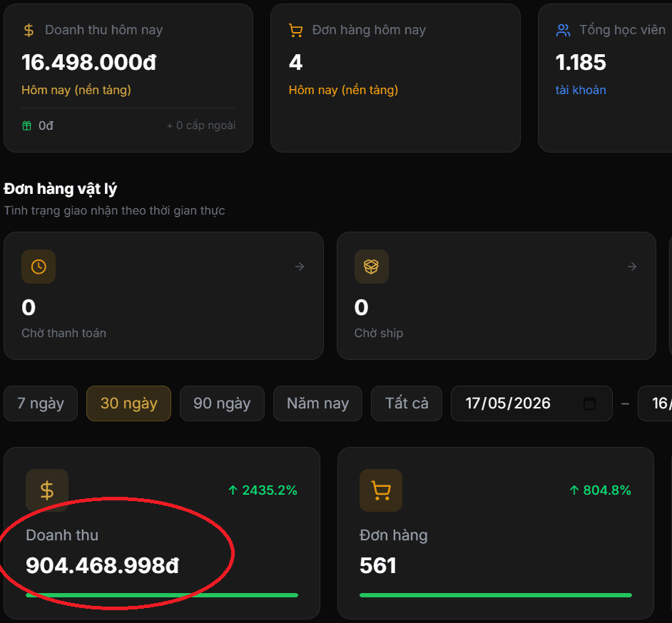This screenshot has height=623, width=672.
Task: Click the Hôm nay (nền tảng) label under 16.498.000đ
Action: click(x=76, y=90)
